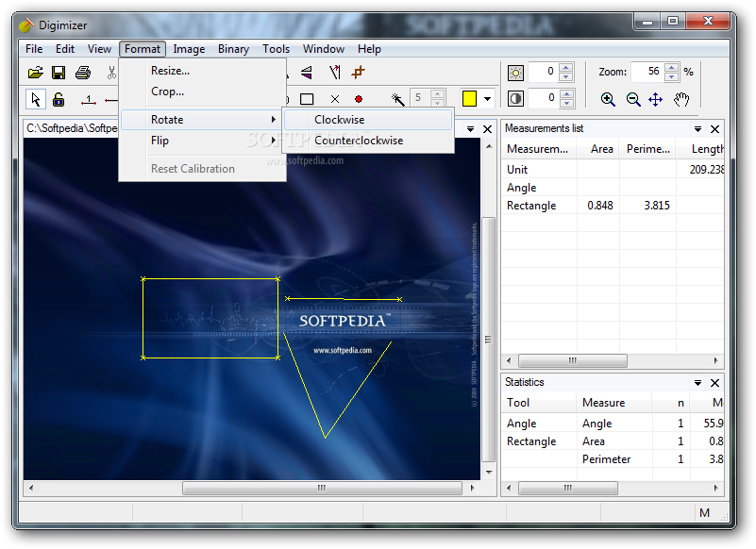Click the Tool column header in Statistics
The height and width of the screenshot is (549, 756).
coord(539,403)
